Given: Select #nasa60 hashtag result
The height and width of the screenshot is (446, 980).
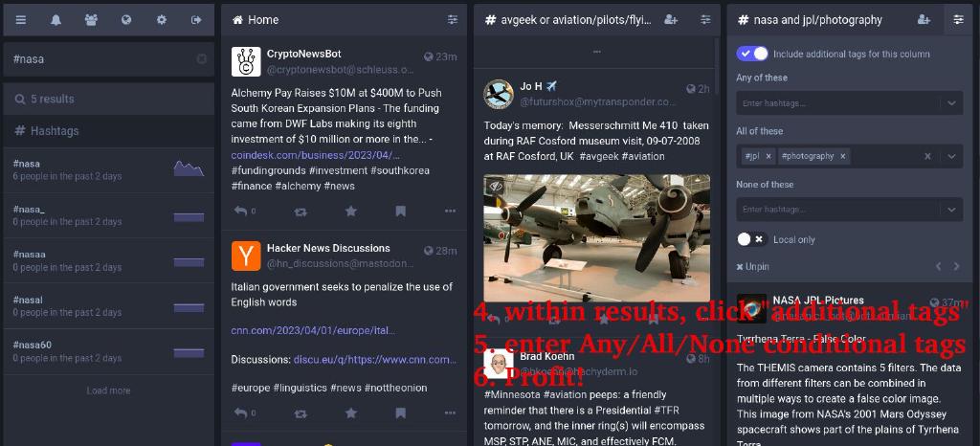Looking at the screenshot, I should coord(109,351).
